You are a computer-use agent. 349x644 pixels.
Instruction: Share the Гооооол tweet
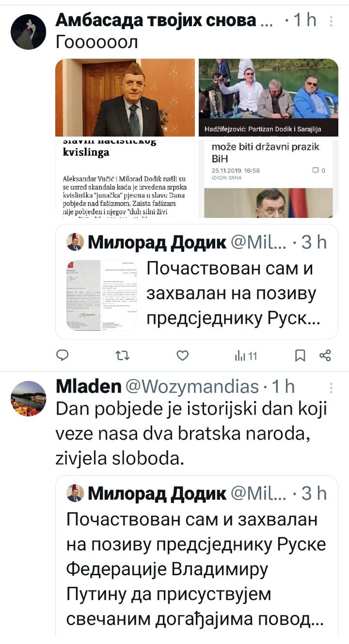click(325, 356)
